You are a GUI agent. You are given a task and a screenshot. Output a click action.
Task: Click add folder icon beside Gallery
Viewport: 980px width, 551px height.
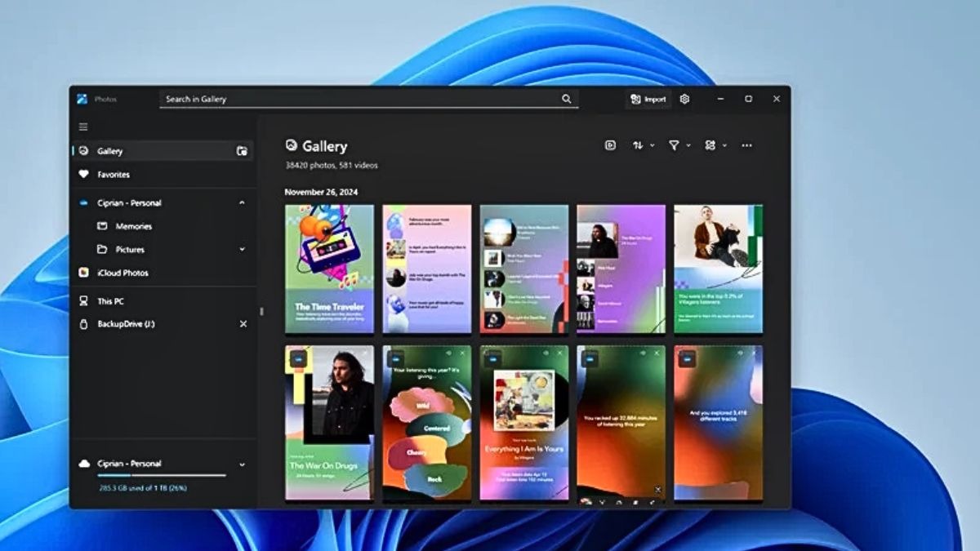coord(242,151)
